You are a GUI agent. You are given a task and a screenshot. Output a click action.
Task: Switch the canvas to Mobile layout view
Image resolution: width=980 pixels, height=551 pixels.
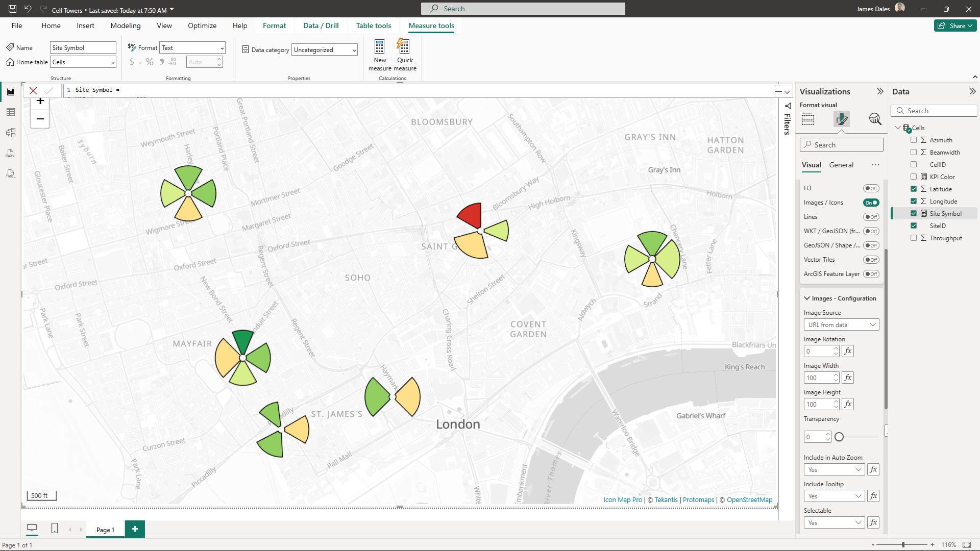point(54,529)
